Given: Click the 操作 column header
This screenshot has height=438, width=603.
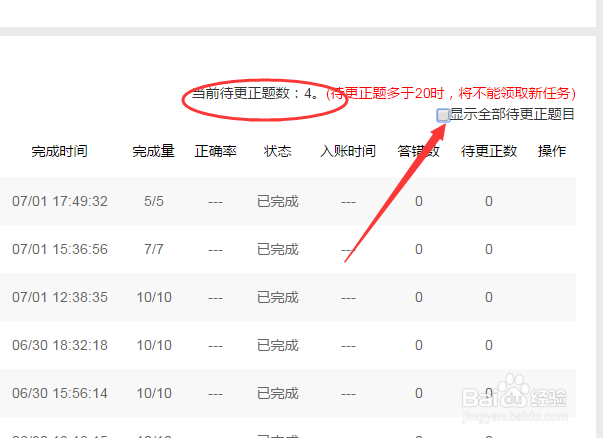Looking at the screenshot, I should 551,151.
